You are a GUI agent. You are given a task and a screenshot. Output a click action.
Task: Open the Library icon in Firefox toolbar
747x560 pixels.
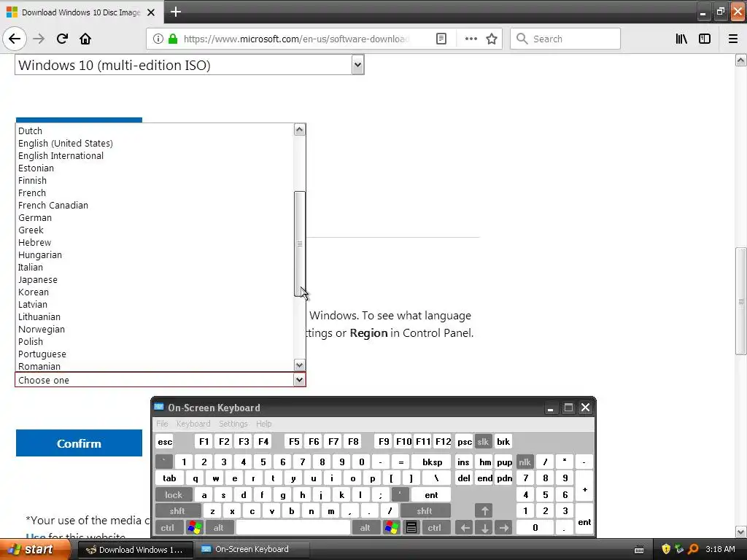[681, 39]
